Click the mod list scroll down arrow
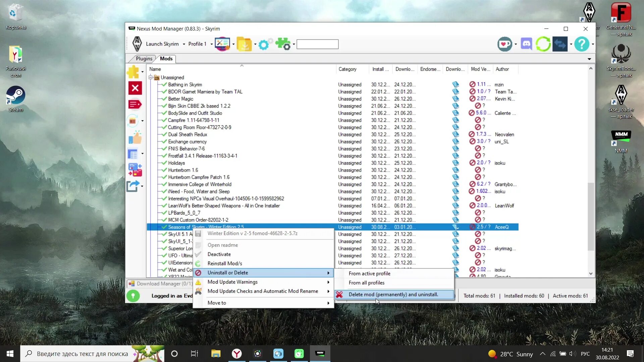Image resolution: width=644 pixels, height=362 pixels. pos(591,274)
